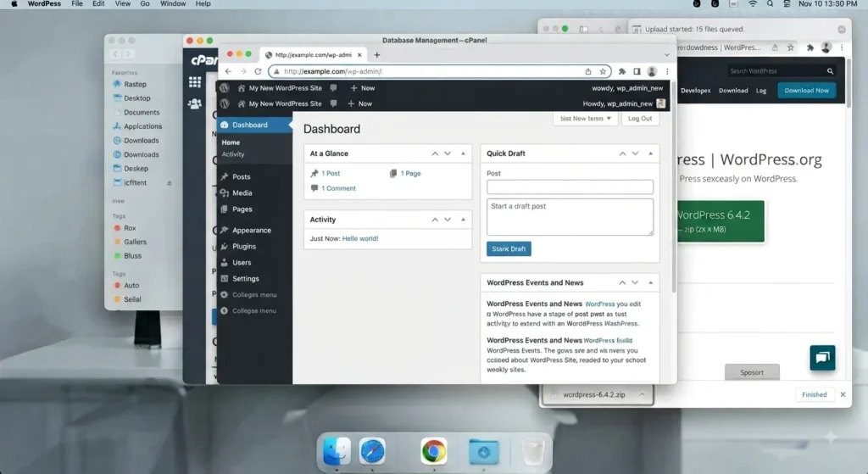Screen dimensions: 868x474
Task: Click the Finished button in the download bar
Action: 814,395
